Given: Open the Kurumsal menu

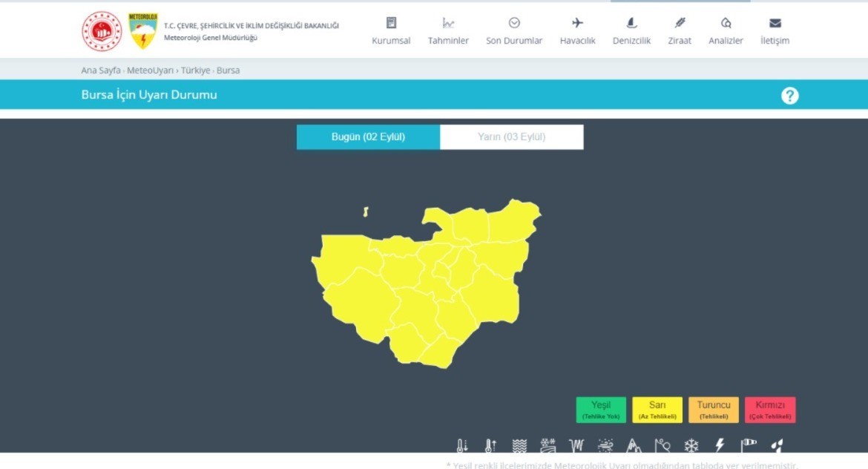Looking at the screenshot, I should tap(391, 31).
